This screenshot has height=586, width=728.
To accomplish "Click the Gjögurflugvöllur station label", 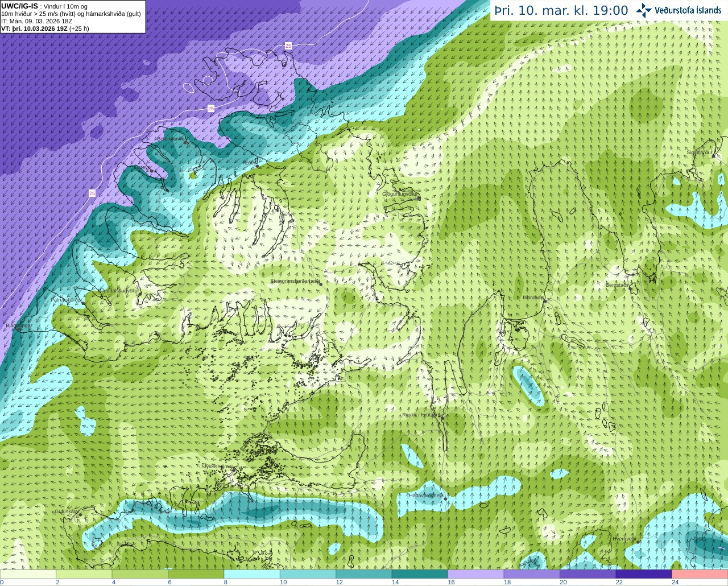I will 400,194.
